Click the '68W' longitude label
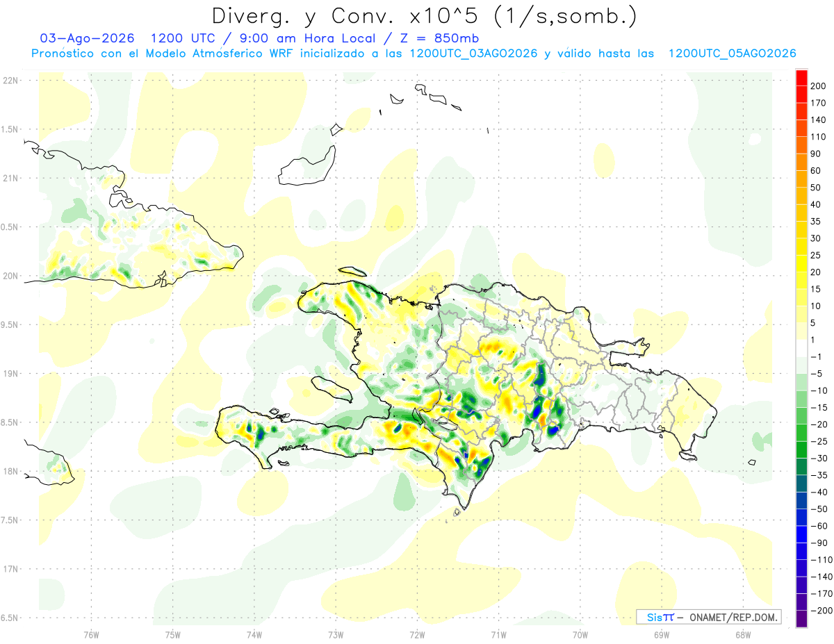The width and height of the screenshot is (834, 644). click(x=743, y=634)
